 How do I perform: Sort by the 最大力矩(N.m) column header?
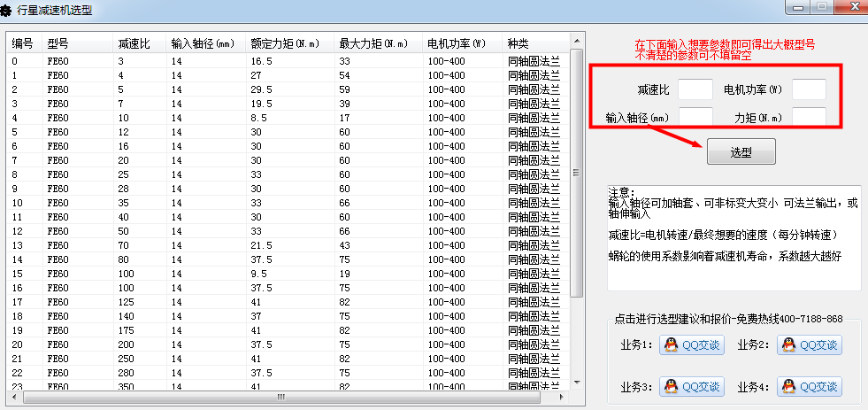point(378,43)
